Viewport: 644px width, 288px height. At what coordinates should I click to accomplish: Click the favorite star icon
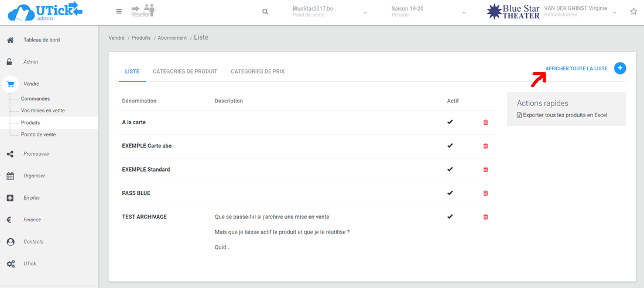(633, 12)
